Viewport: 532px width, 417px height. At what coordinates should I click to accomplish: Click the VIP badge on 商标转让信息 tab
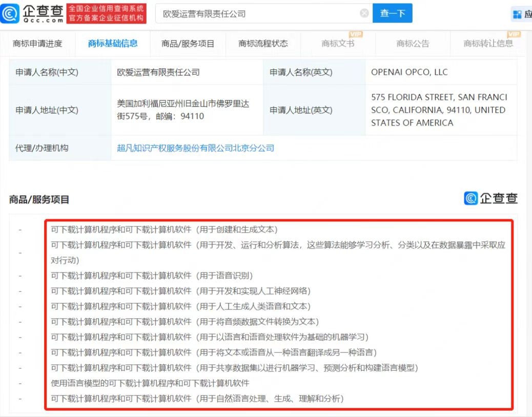point(514,34)
